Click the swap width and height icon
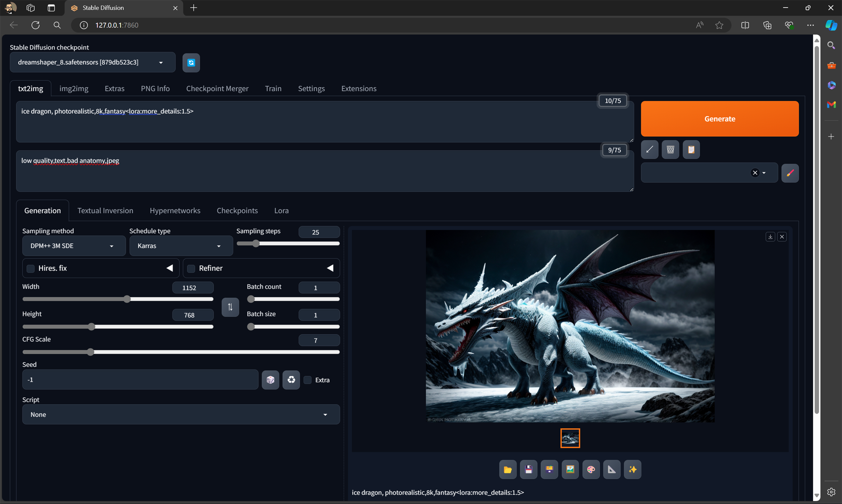The height and width of the screenshot is (504, 842). pyautogui.click(x=230, y=307)
